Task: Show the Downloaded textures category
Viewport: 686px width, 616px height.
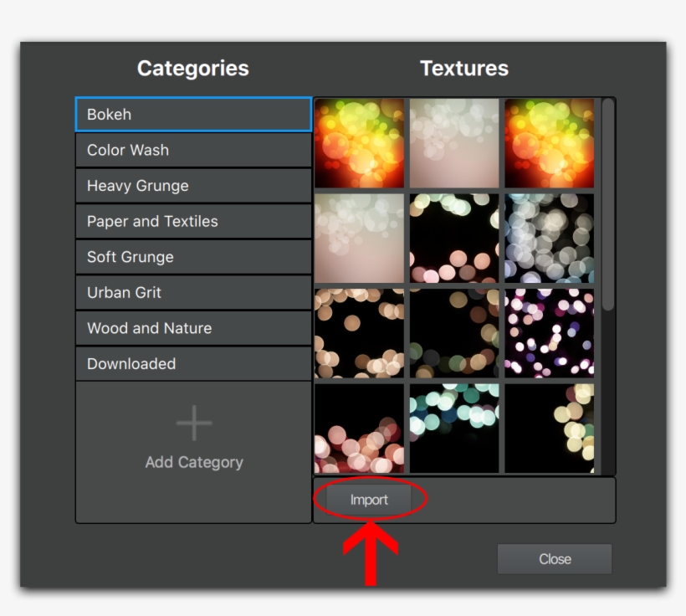Action: [x=193, y=364]
